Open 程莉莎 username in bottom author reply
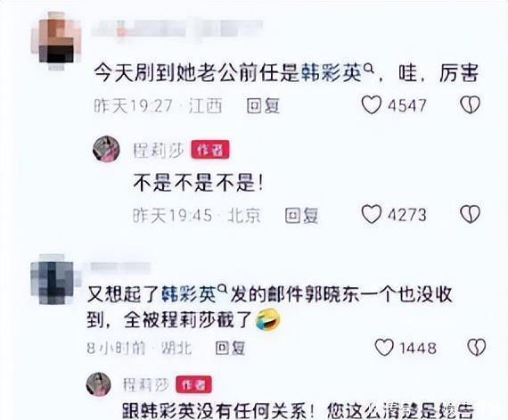Image resolution: width=508 pixels, height=420 pixels. coord(146,385)
